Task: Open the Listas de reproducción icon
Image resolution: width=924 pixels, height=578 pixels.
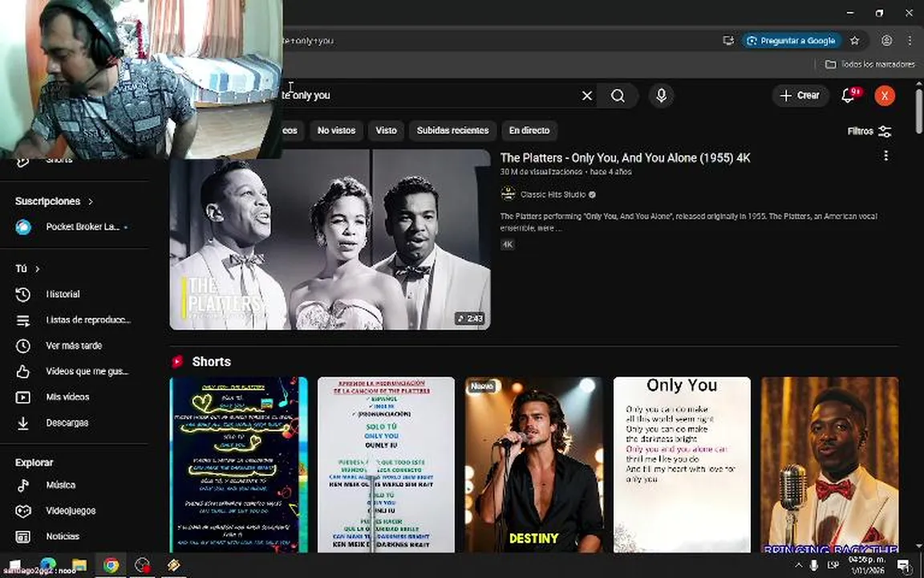Action: (x=23, y=320)
